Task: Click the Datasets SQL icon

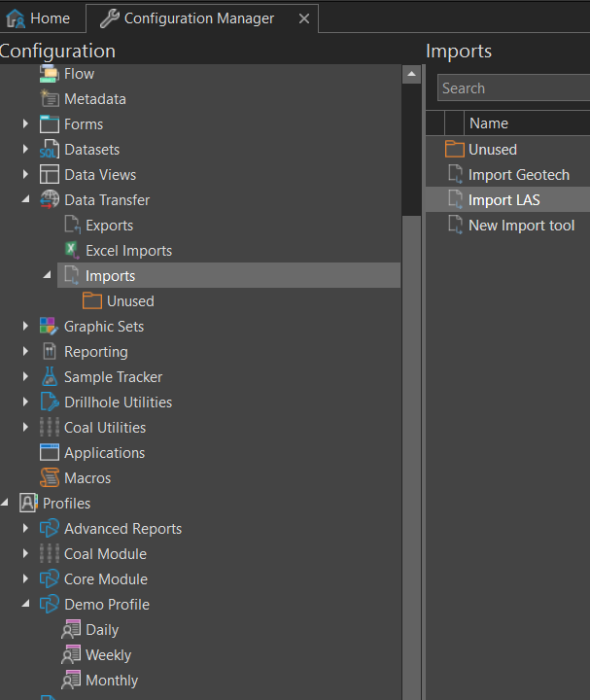Action: point(49,150)
